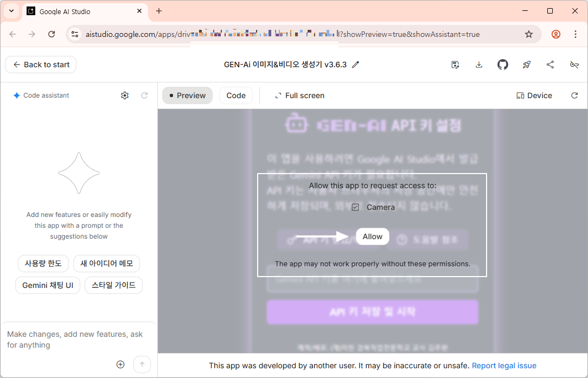Click the app title GEN-Ai 이미지&비디오 생성기
The width and height of the screenshot is (588, 378).
[285, 65]
